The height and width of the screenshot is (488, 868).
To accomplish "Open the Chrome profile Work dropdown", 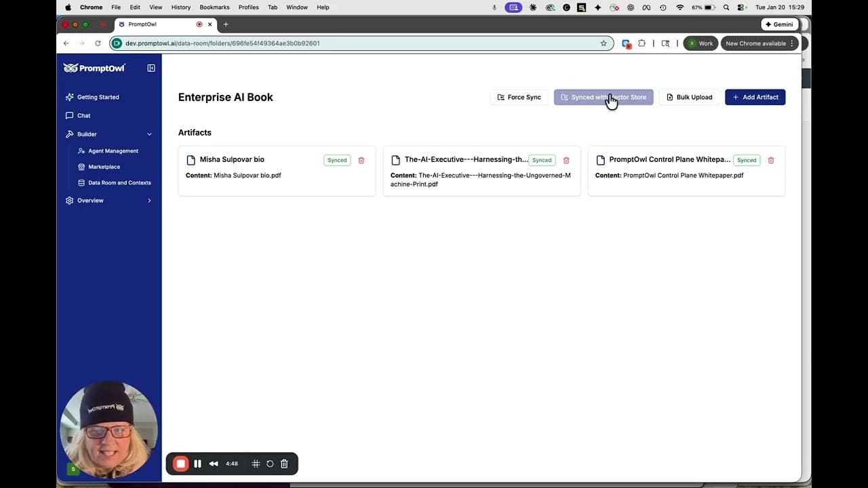I will (701, 43).
